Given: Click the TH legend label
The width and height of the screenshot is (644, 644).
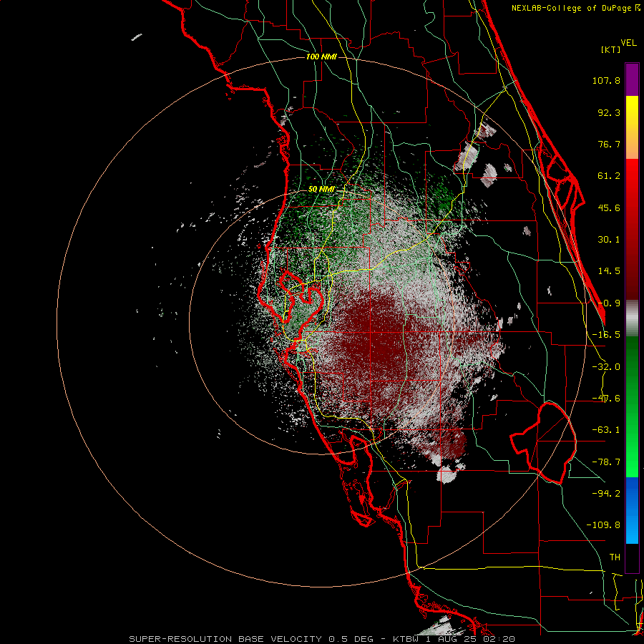Looking at the screenshot, I should coord(615,557).
